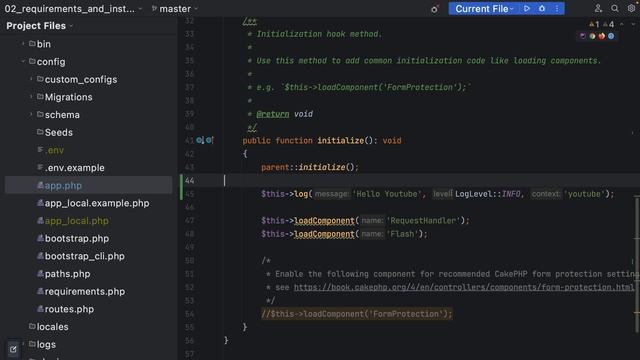Select the Seeds folder
This screenshot has height=360, width=640.
tap(59, 133)
